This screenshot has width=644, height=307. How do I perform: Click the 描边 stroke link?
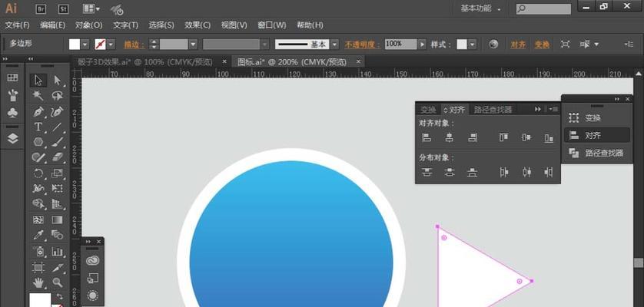coord(134,45)
